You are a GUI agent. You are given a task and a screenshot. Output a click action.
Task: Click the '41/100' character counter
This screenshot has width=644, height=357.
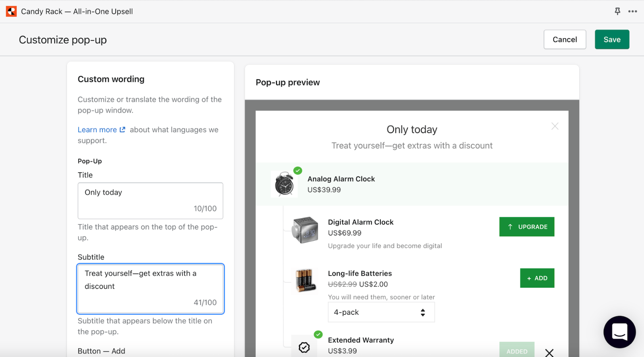(205, 302)
